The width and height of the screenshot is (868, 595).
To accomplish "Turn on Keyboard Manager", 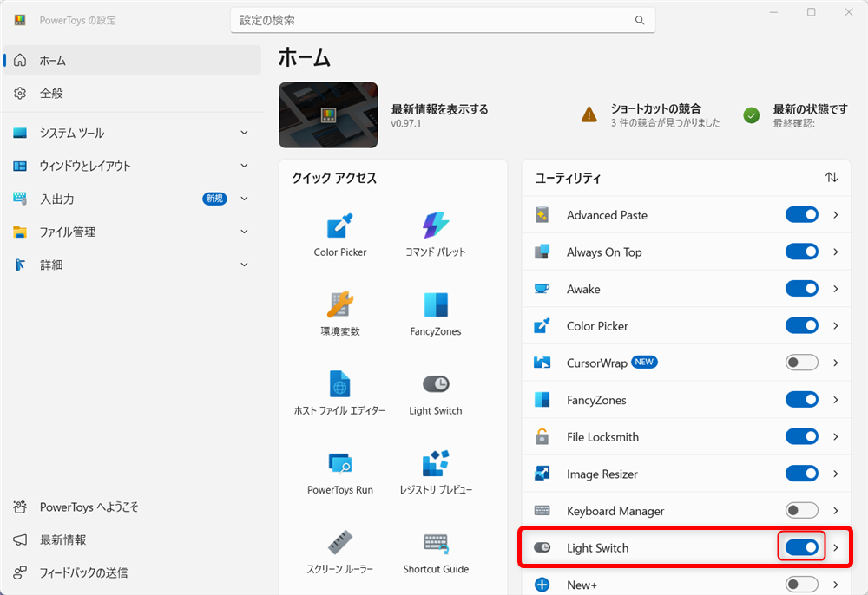I will click(x=801, y=510).
